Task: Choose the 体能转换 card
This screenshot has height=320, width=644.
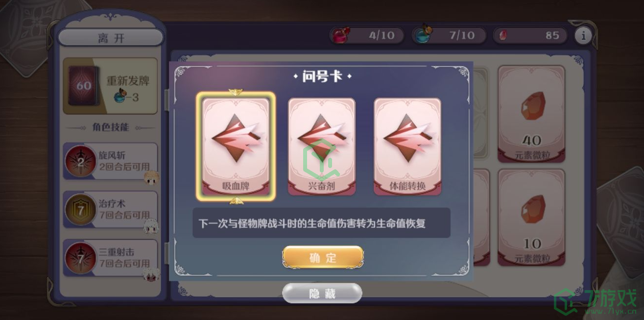Action: coord(407,146)
